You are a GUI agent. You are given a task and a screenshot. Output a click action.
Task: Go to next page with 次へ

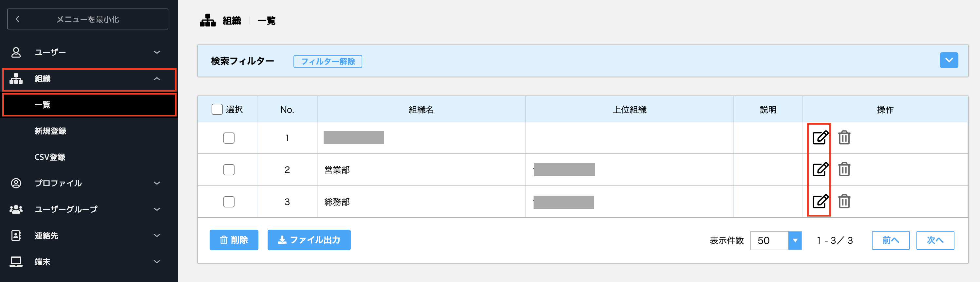point(935,240)
